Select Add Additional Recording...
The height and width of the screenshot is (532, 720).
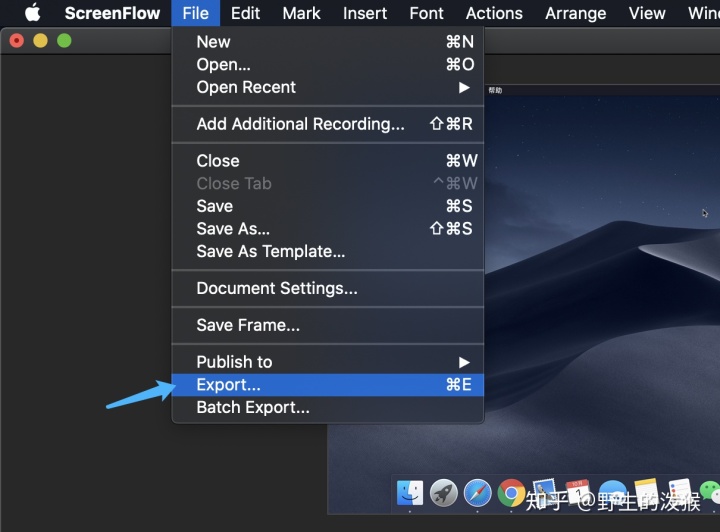pyautogui.click(x=328, y=124)
